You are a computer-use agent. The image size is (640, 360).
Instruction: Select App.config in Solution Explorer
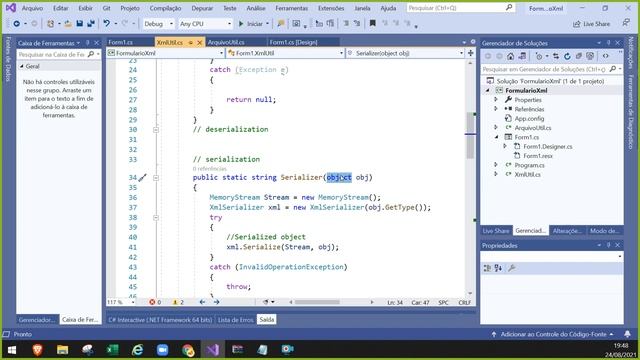point(529,118)
